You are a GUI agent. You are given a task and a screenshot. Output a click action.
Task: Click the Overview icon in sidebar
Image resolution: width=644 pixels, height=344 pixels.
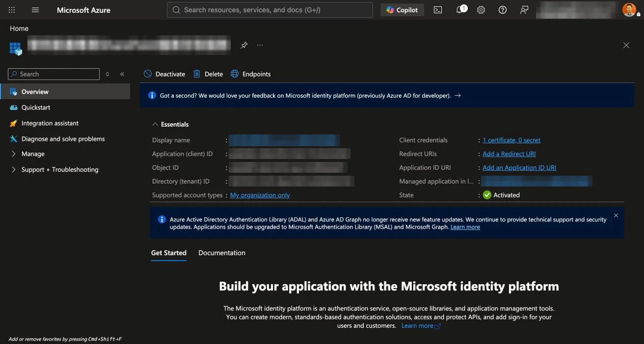pyautogui.click(x=13, y=92)
